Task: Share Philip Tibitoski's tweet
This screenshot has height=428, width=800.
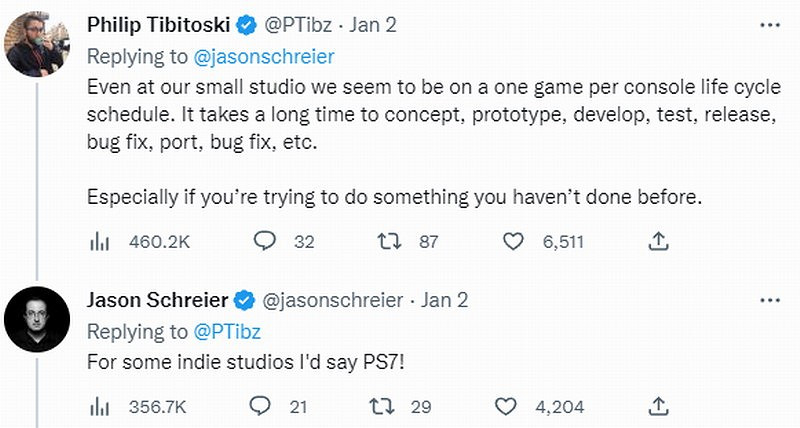Action: [659, 241]
